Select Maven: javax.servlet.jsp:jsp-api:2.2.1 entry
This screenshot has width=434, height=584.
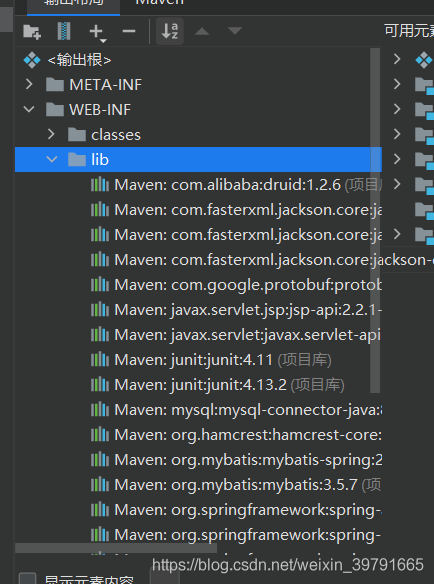tap(248, 310)
